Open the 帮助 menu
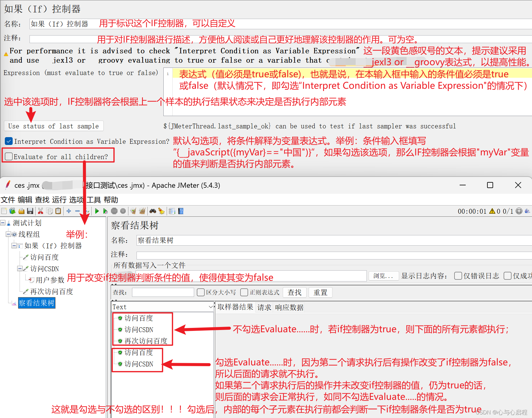The height and width of the screenshot is (418, 532). pos(111,200)
